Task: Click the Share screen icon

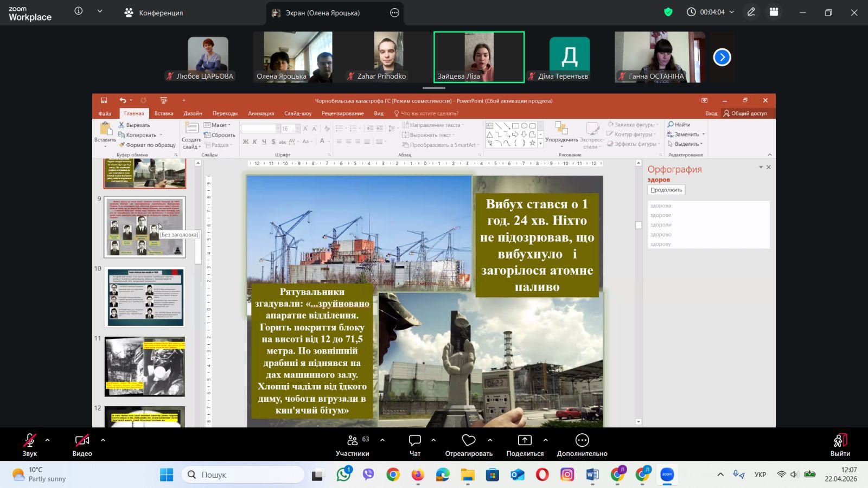Action: click(525, 440)
